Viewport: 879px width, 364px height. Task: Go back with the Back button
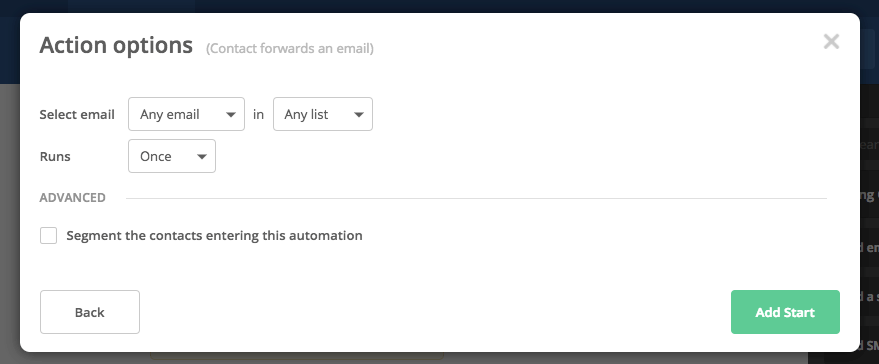(90, 312)
